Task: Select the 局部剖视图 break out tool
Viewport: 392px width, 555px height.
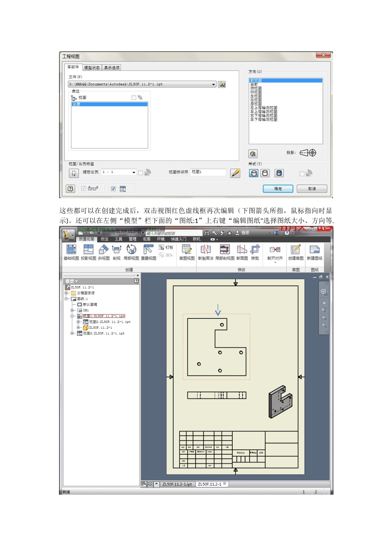Action: (225, 252)
